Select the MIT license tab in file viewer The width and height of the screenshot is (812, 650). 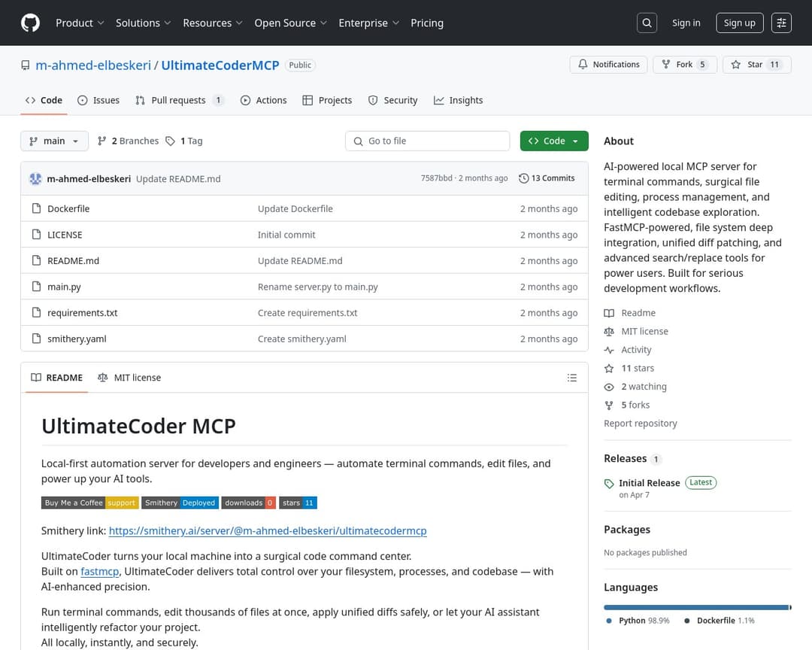point(129,378)
